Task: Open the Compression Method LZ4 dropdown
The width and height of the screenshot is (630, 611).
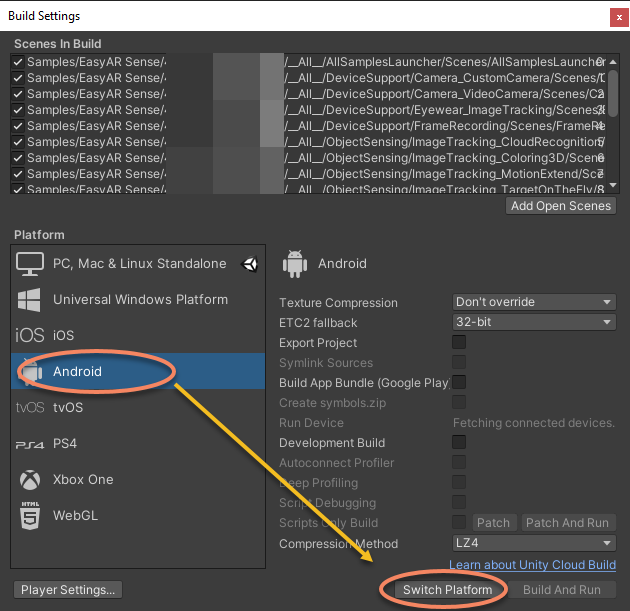Action: coord(534,544)
